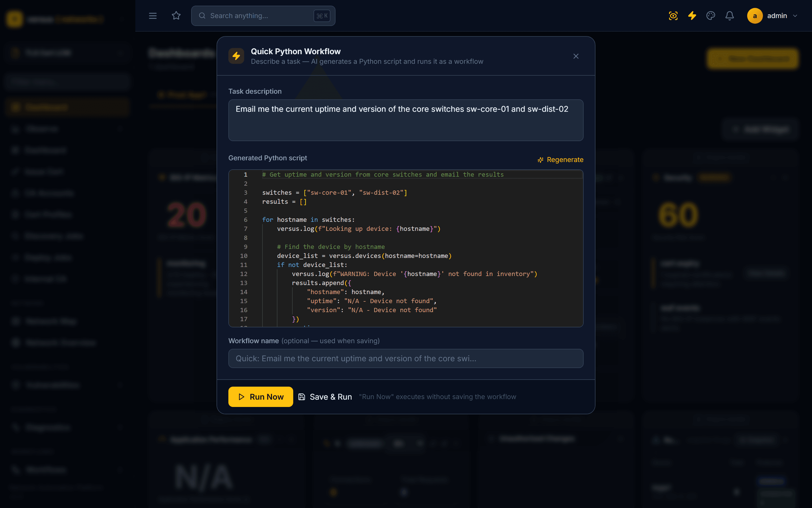Focus the Search anything field
This screenshot has width=812, height=508.
coord(263,16)
